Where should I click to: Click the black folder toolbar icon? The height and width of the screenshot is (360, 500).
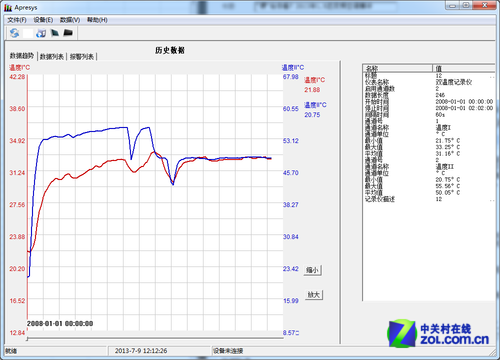click(68, 33)
